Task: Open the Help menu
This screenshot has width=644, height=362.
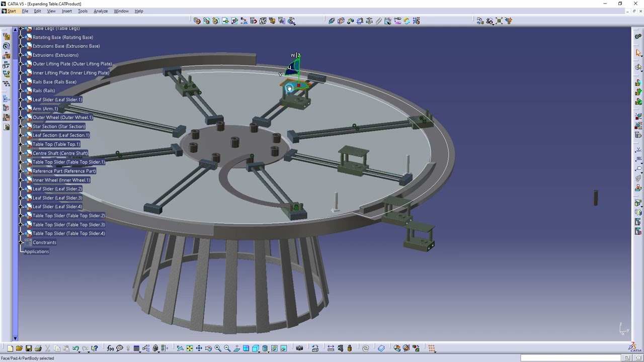Action: tap(139, 11)
